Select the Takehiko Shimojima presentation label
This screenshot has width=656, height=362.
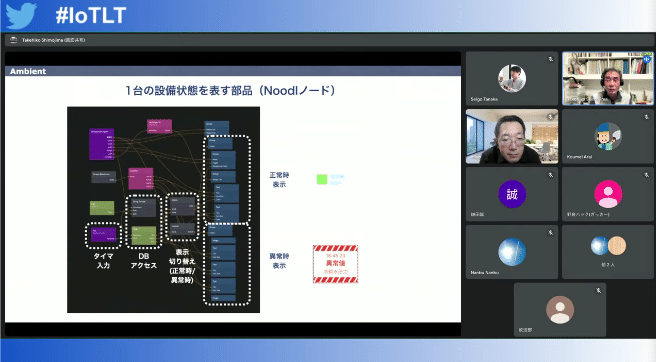[53, 40]
